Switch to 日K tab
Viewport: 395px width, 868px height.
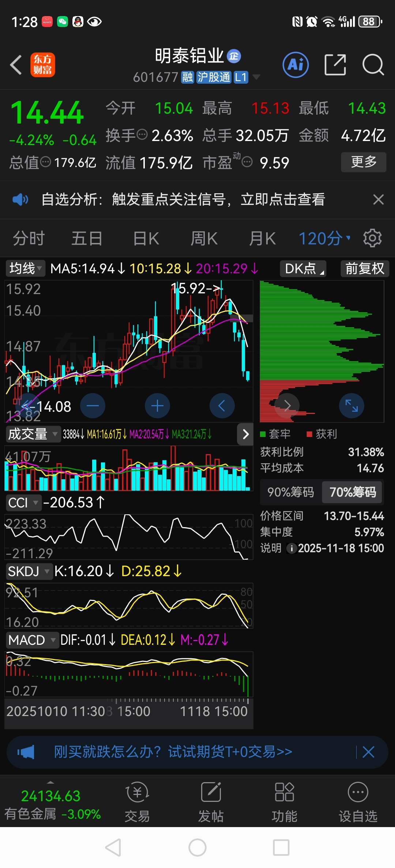[x=146, y=239]
